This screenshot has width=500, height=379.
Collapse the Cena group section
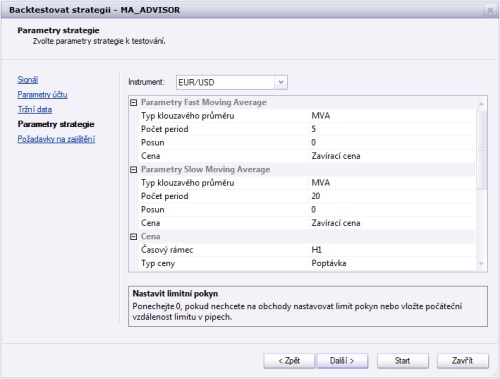(x=134, y=237)
